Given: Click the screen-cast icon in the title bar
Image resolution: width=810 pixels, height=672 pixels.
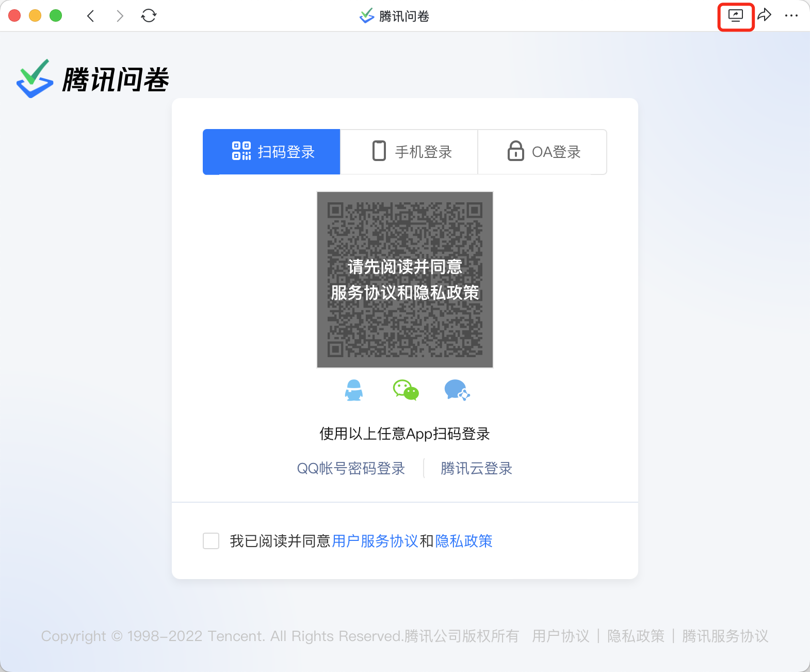Looking at the screenshot, I should [736, 16].
